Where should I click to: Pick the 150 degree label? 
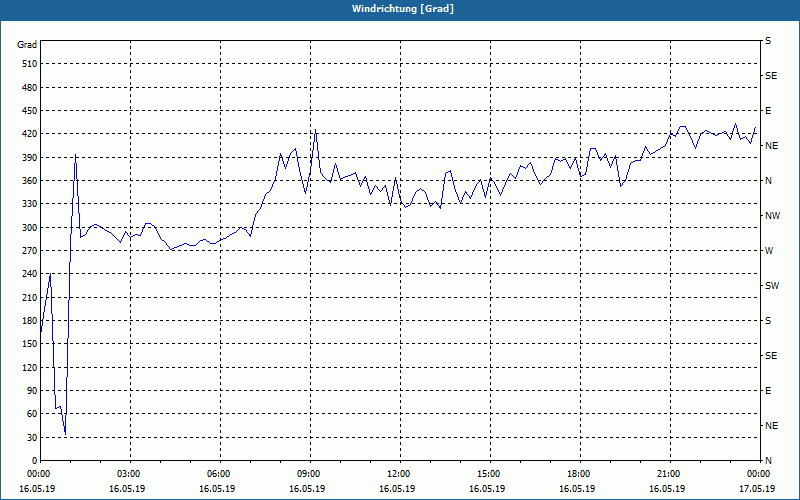point(30,344)
